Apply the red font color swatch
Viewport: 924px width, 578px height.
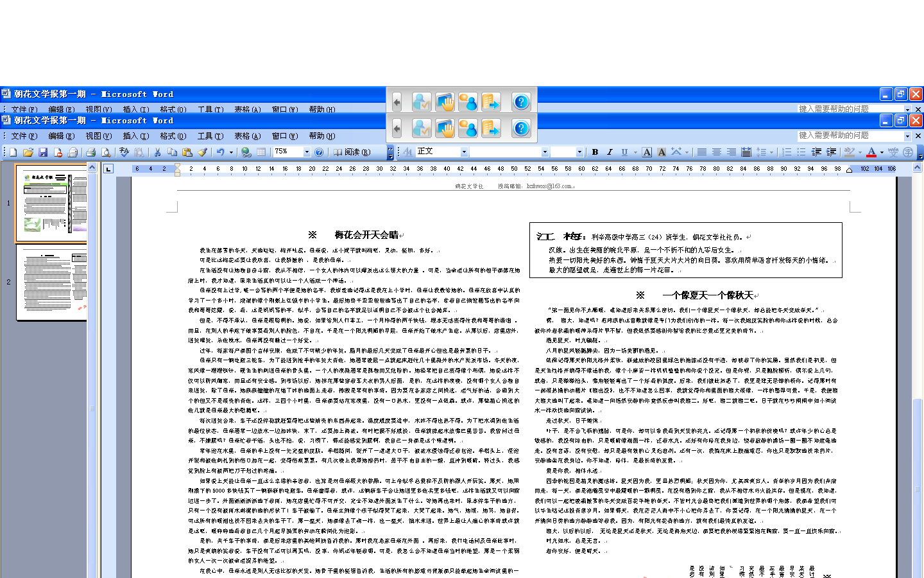871,152
